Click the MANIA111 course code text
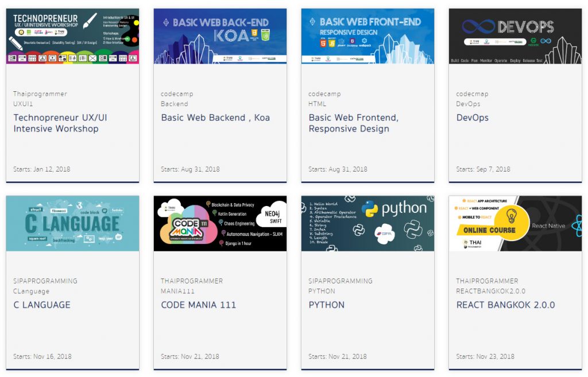 click(x=178, y=291)
